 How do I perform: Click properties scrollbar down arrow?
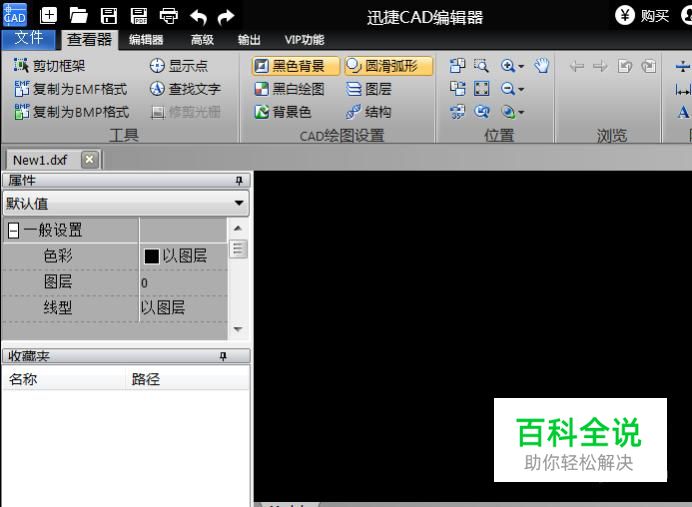pos(238,329)
